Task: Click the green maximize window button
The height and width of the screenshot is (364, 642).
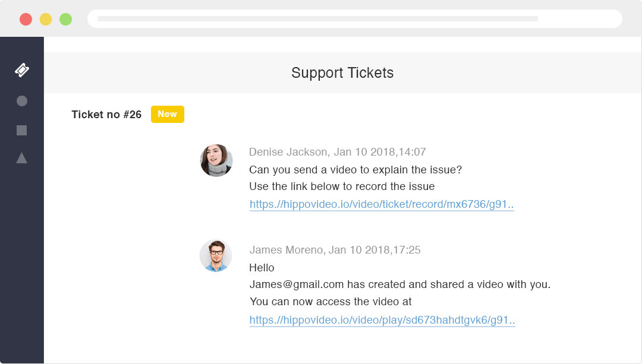Action: pyautogui.click(x=65, y=19)
